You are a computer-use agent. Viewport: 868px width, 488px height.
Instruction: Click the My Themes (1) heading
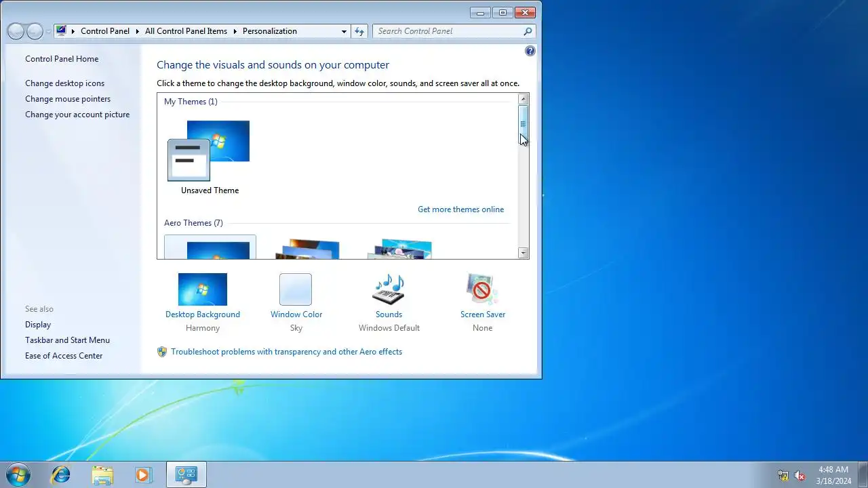(x=191, y=102)
